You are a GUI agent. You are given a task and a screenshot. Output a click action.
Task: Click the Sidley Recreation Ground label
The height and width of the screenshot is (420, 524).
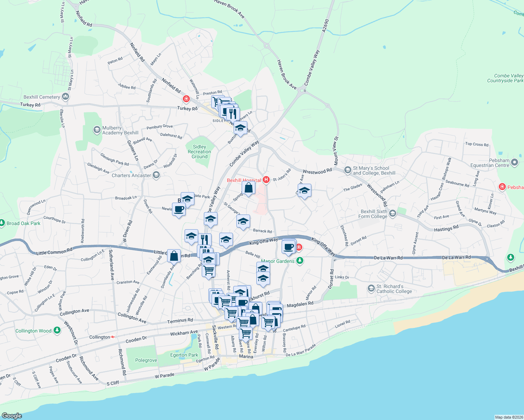[200, 152]
